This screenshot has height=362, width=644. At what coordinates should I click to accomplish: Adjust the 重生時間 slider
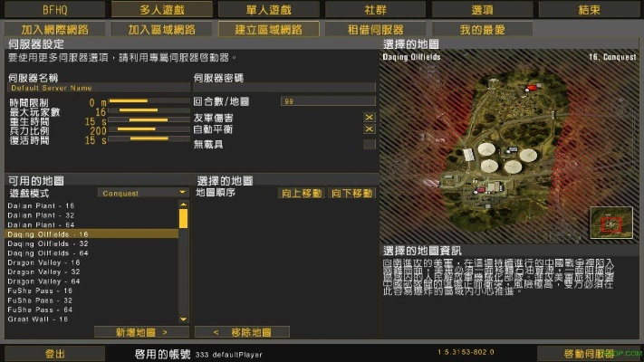tap(149, 119)
